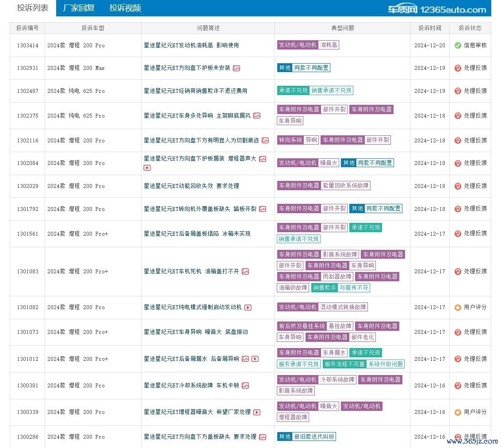Open image icon for complaint 1302375
Image resolution: width=501 pixels, height=448 pixels.
coord(257,116)
